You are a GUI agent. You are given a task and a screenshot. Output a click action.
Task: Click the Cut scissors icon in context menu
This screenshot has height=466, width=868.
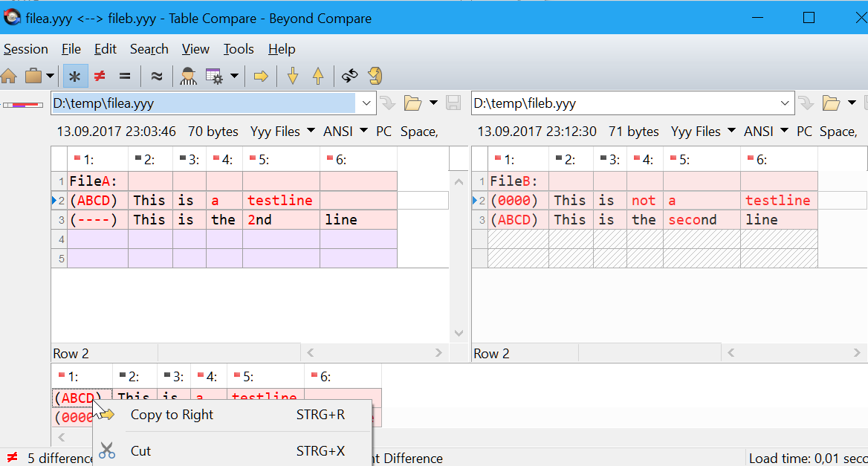pos(107,451)
